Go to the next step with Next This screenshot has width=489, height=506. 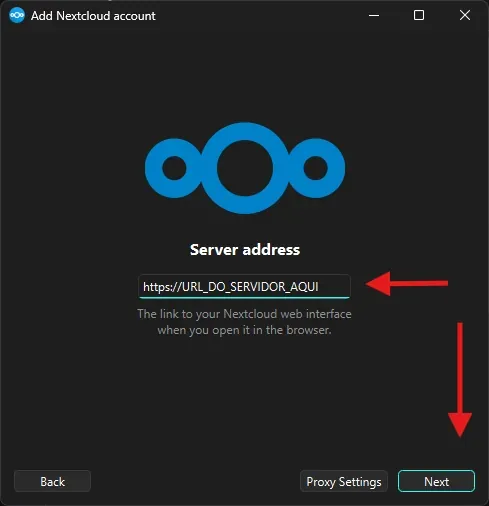pyautogui.click(x=436, y=481)
